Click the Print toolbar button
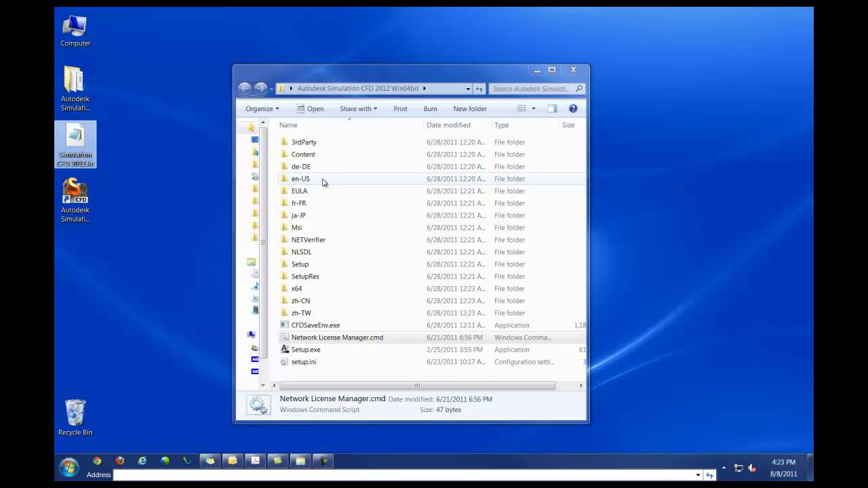This screenshot has height=488, width=868. pos(400,108)
